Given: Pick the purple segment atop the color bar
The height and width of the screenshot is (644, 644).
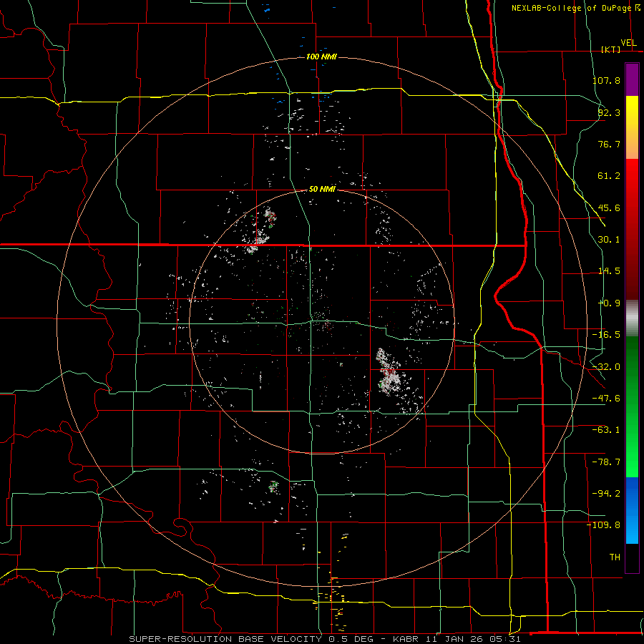Looking at the screenshot, I should coord(632,80).
